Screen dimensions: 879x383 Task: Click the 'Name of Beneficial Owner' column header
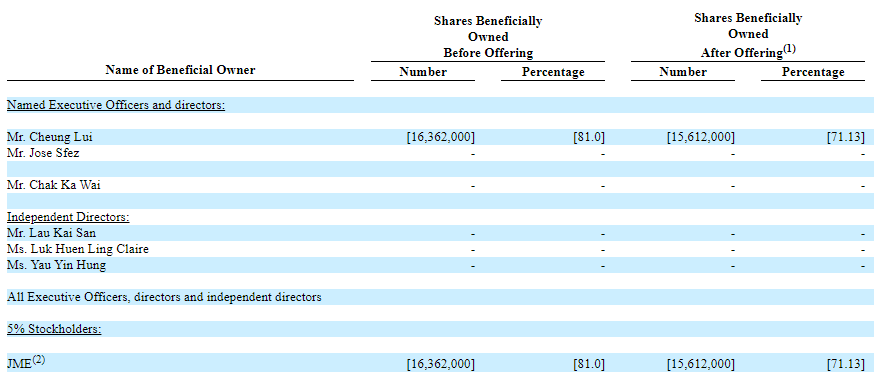coord(180,70)
